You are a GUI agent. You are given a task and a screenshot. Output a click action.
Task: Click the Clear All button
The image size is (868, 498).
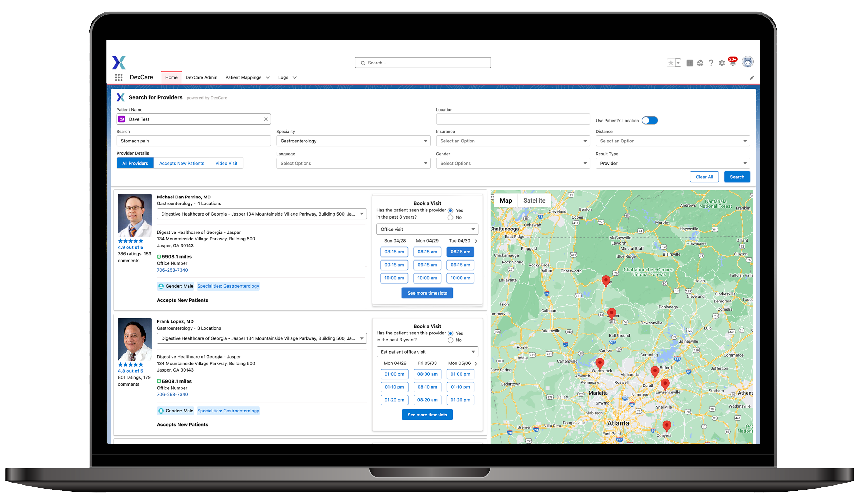coord(704,177)
